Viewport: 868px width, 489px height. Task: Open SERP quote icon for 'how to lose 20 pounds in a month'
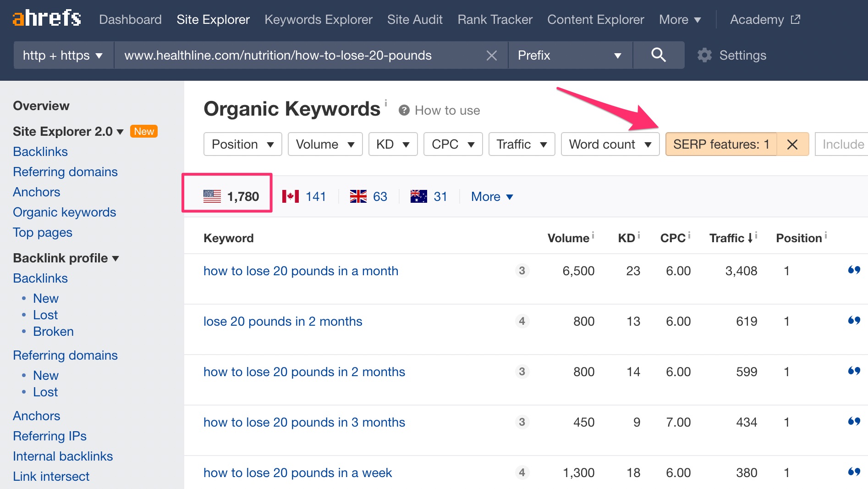click(854, 270)
